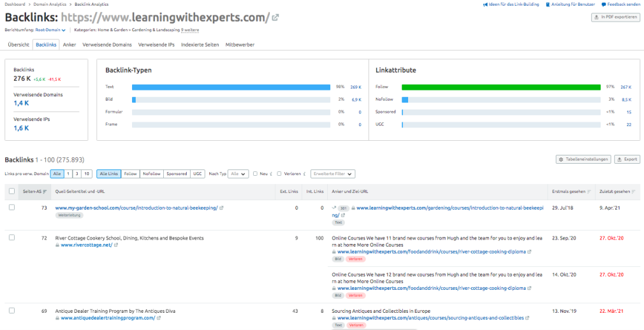Click the 301 redirect badge
The image size is (644, 330).
pyautogui.click(x=344, y=208)
